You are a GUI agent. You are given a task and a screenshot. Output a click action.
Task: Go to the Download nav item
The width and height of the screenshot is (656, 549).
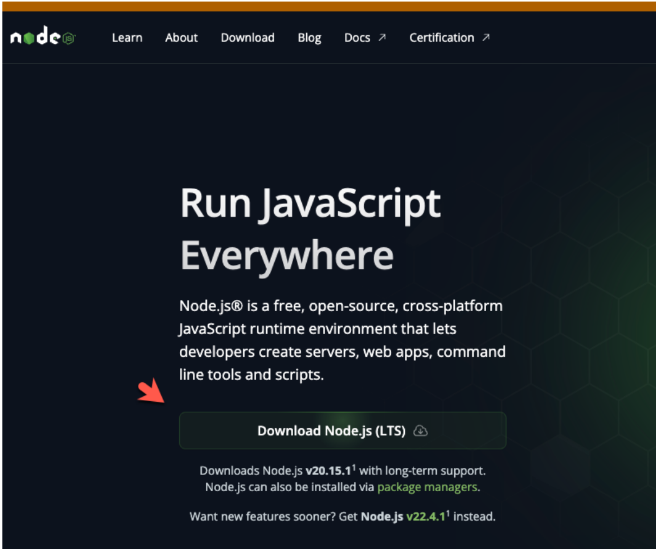[x=248, y=38]
